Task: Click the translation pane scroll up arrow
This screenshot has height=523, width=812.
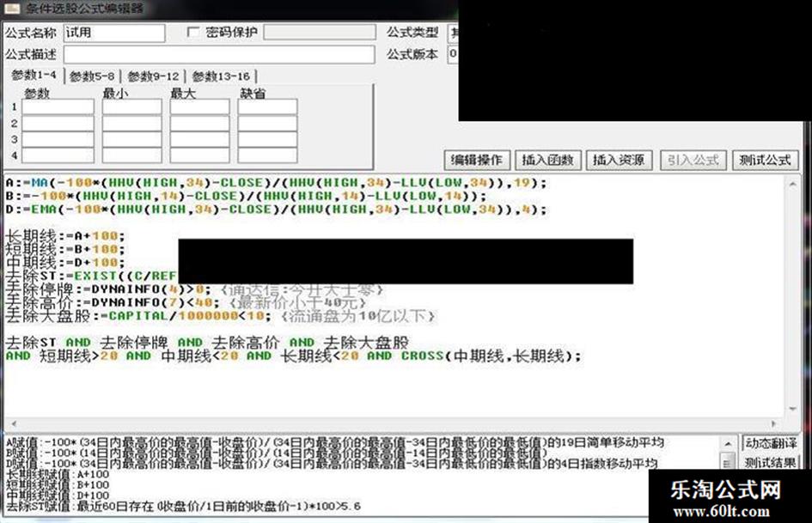Action: (x=728, y=444)
